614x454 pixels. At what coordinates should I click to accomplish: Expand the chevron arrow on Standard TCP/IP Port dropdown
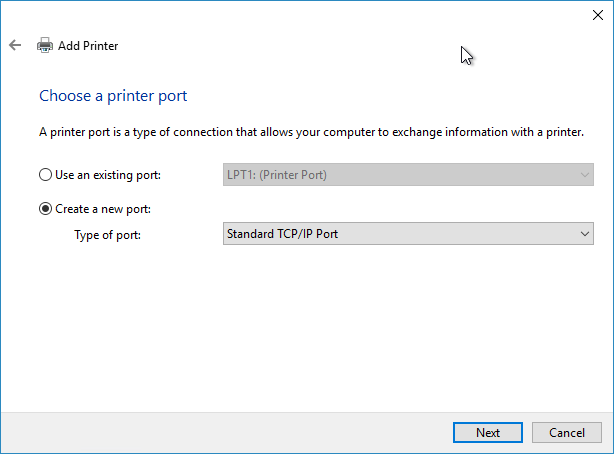tap(585, 234)
